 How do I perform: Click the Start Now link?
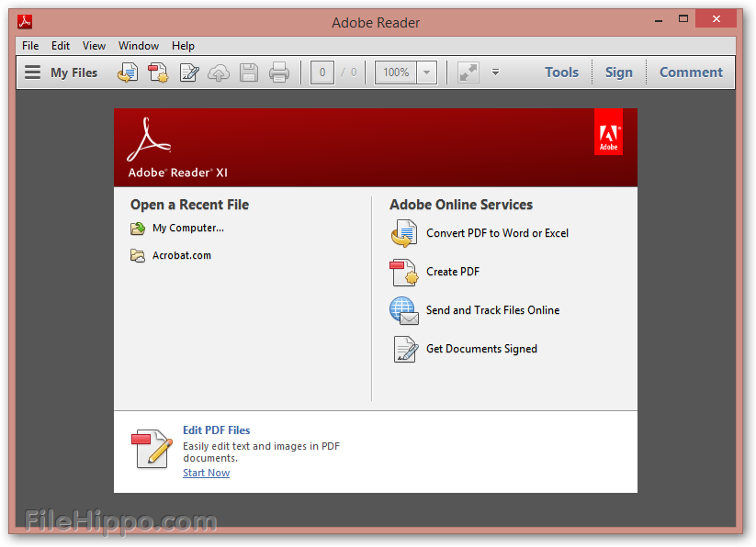point(206,473)
